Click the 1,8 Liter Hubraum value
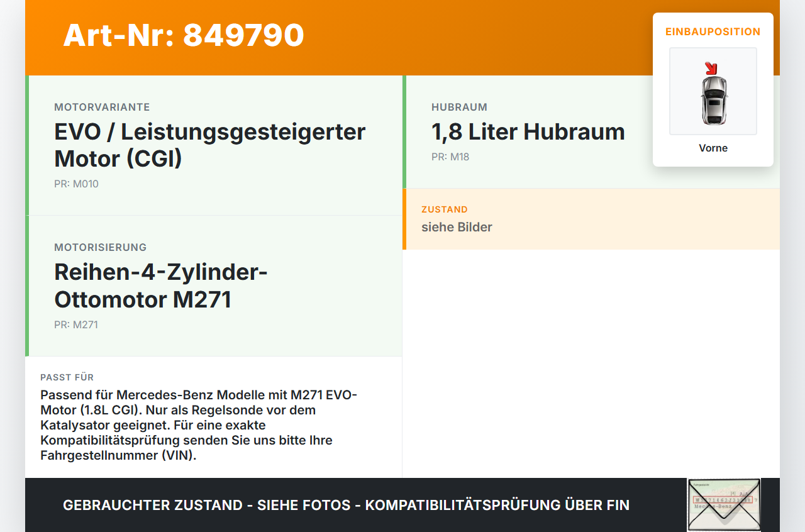This screenshot has width=805, height=532. click(x=528, y=132)
